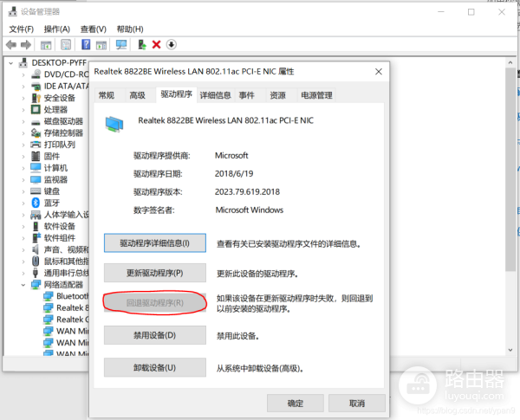Select the DVD/CD-ROM drives icon
Screen dimensions: 520x420
[x=36, y=74]
